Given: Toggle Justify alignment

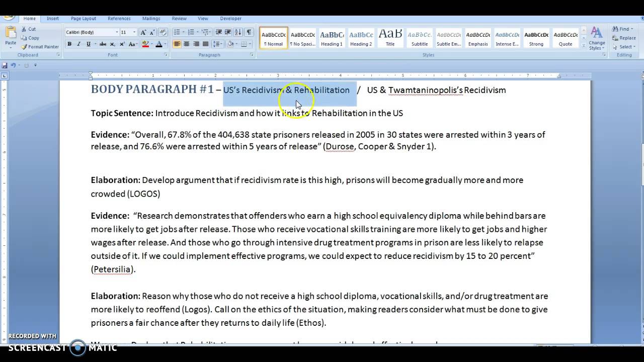Looking at the screenshot, I should click(206, 44).
